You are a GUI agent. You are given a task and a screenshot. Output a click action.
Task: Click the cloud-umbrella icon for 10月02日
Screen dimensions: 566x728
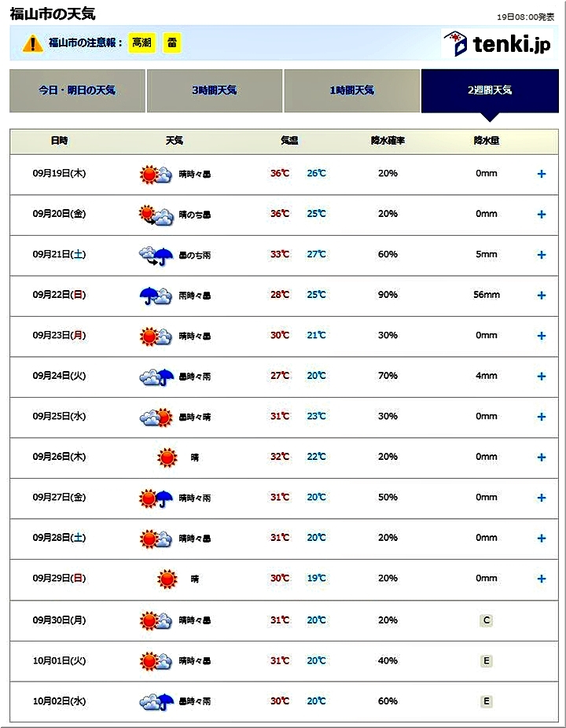(x=155, y=700)
